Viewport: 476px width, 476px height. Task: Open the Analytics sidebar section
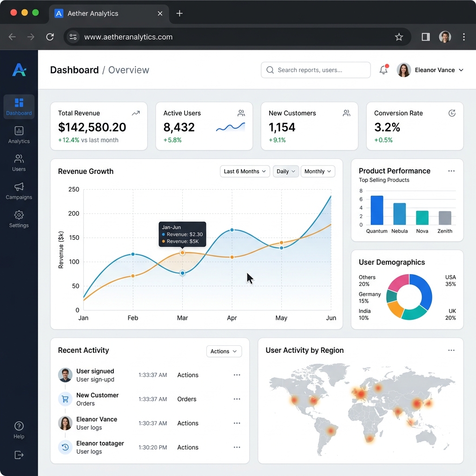click(x=19, y=135)
